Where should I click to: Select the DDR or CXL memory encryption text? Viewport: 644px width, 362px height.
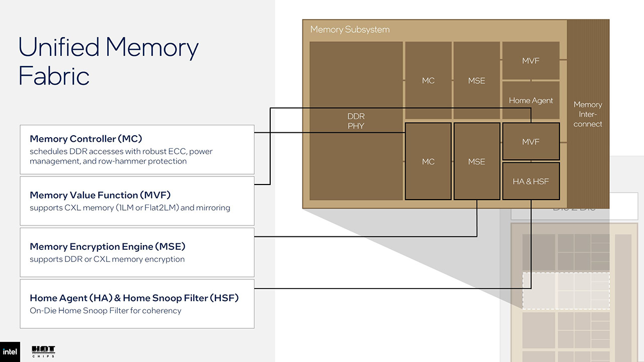click(x=107, y=259)
